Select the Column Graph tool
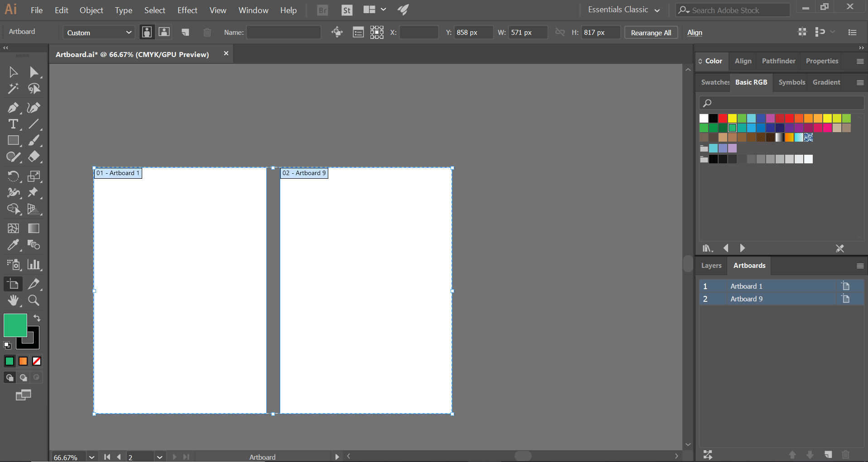This screenshot has width=868, height=462. (34, 265)
